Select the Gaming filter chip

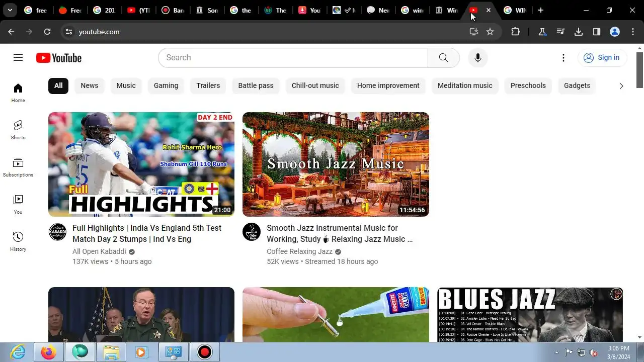pyautogui.click(x=166, y=85)
